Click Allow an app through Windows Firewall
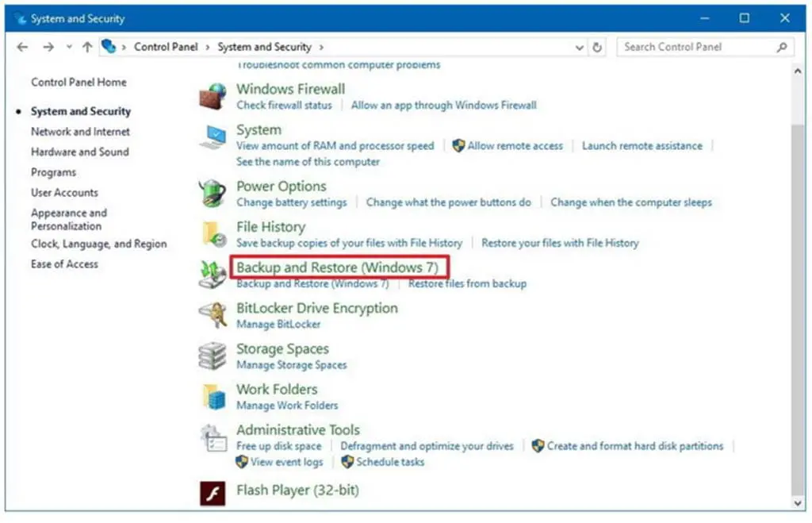The width and height of the screenshot is (812, 523). (443, 105)
